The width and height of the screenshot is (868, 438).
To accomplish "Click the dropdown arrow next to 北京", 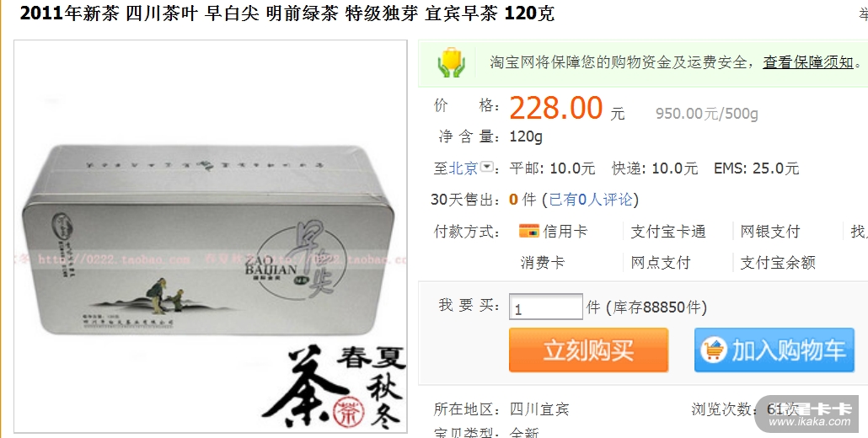I will 486,167.
